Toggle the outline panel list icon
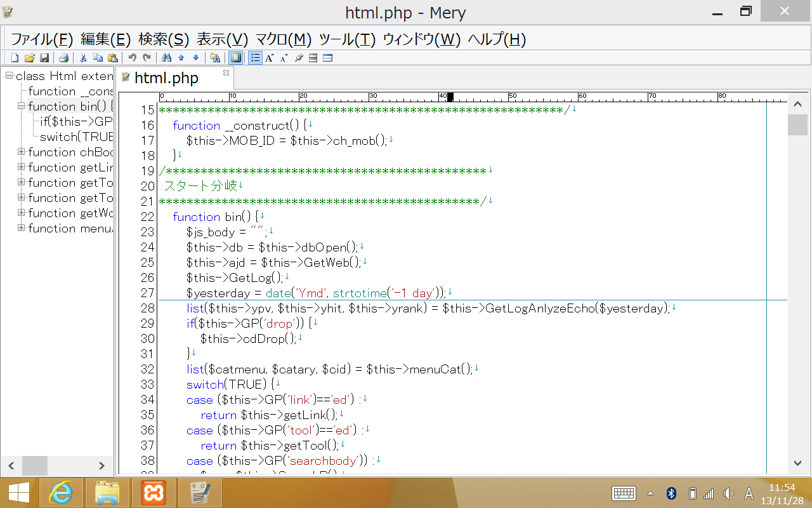 (x=255, y=58)
